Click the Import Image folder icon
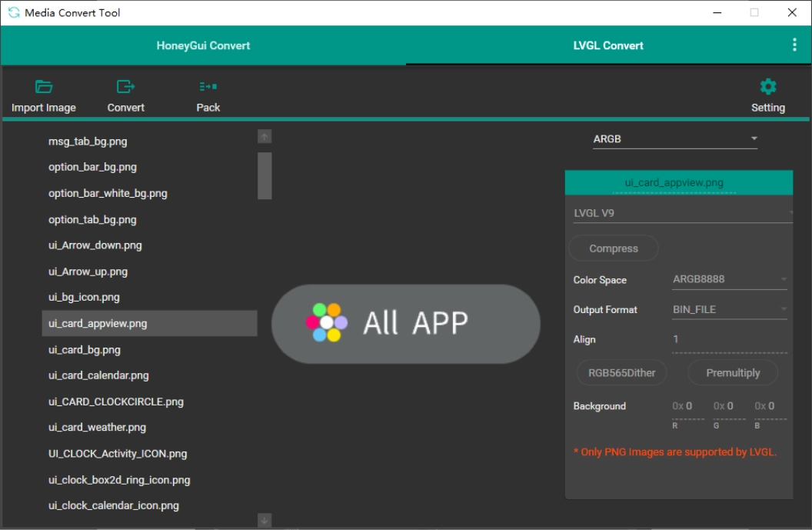The height and width of the screenshot is (530, 812). pos(44,86)
